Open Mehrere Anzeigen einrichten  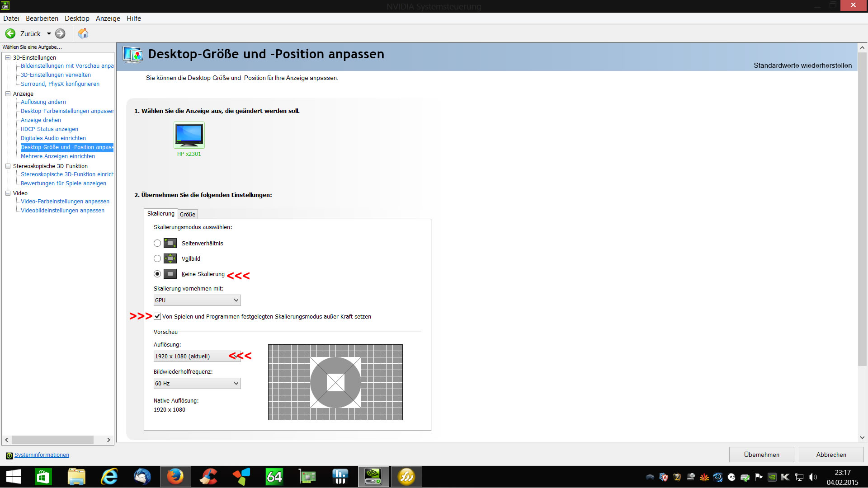pyautogui.click(x=58, y=156)
